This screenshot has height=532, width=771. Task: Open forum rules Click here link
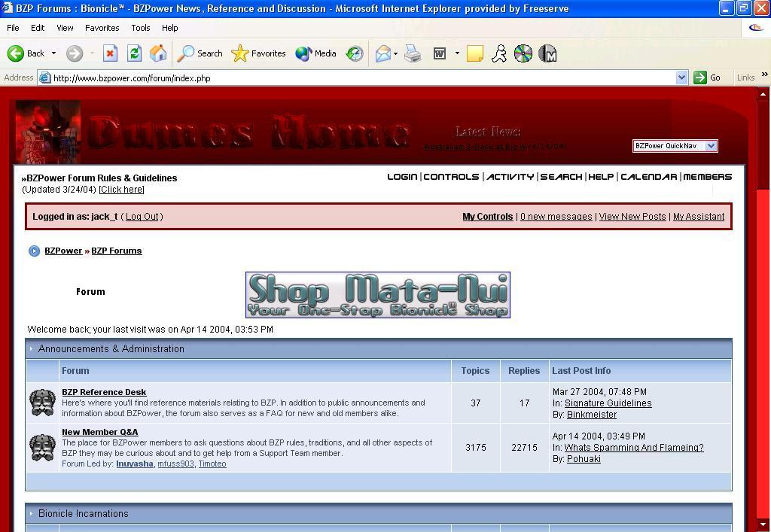(x=121, y=190)
